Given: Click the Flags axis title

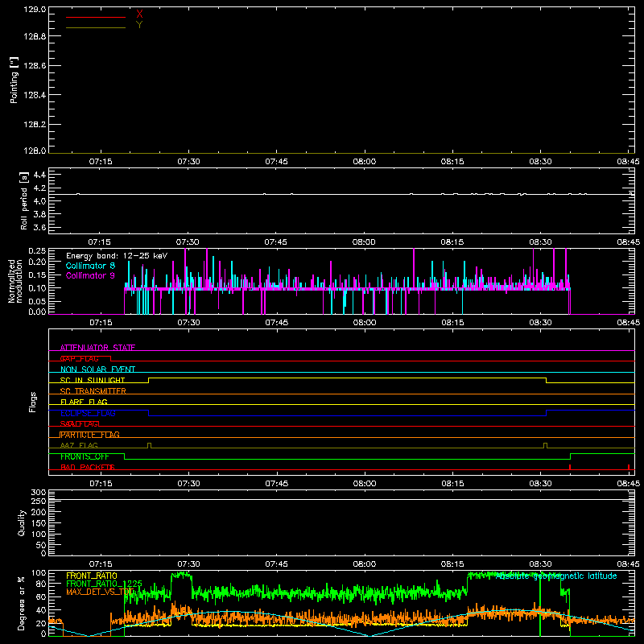Looking at the screenshot, I should (x=33, y=402).
